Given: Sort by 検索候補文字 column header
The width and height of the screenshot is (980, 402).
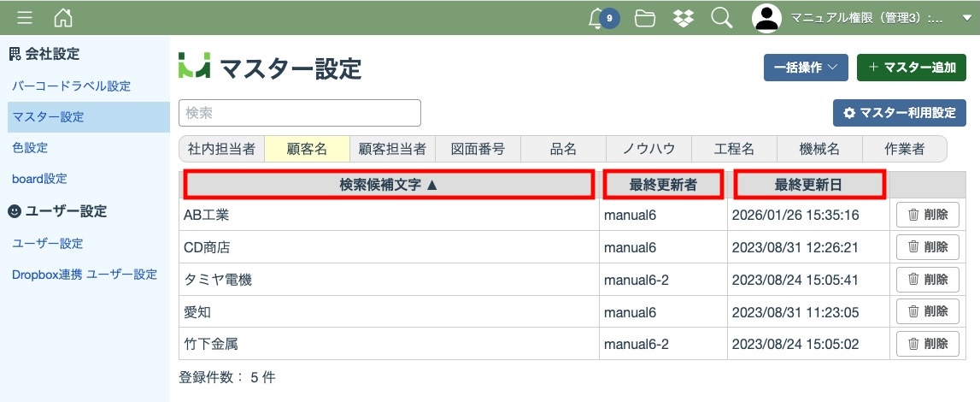Looking at the screenshot, I should [x=389, y=185].
